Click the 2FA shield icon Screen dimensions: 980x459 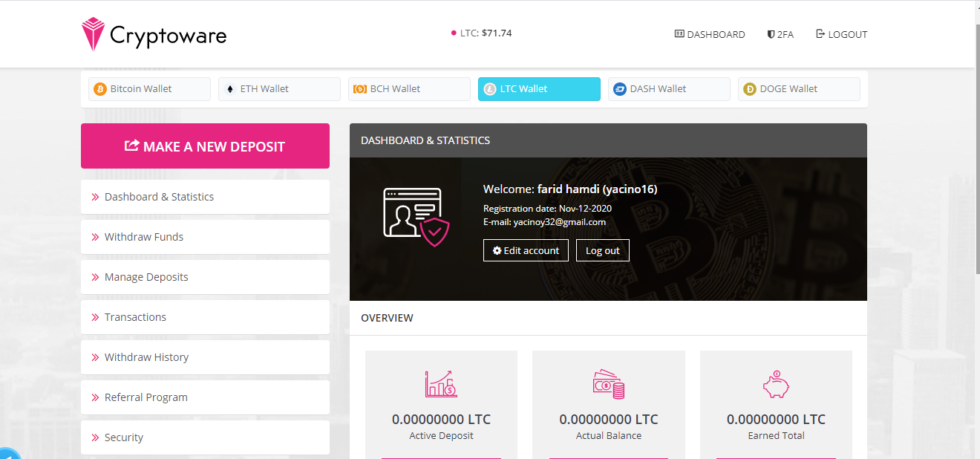click(x=771, y=34)
